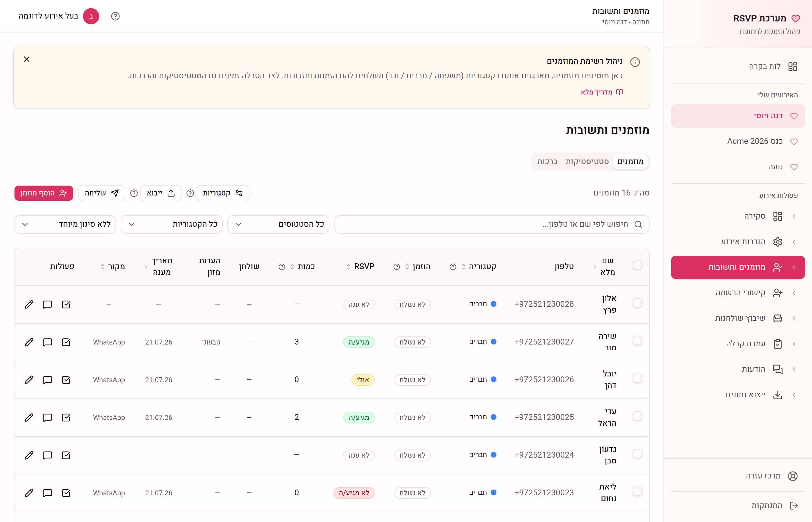
Task: Click the help icon beside the כמות column header
Action: (282, 267)
